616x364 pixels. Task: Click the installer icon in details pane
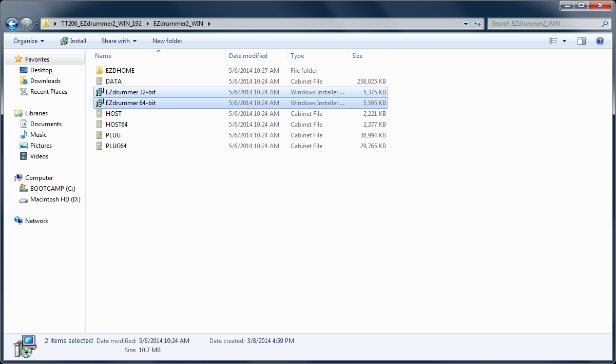[25, 346]
